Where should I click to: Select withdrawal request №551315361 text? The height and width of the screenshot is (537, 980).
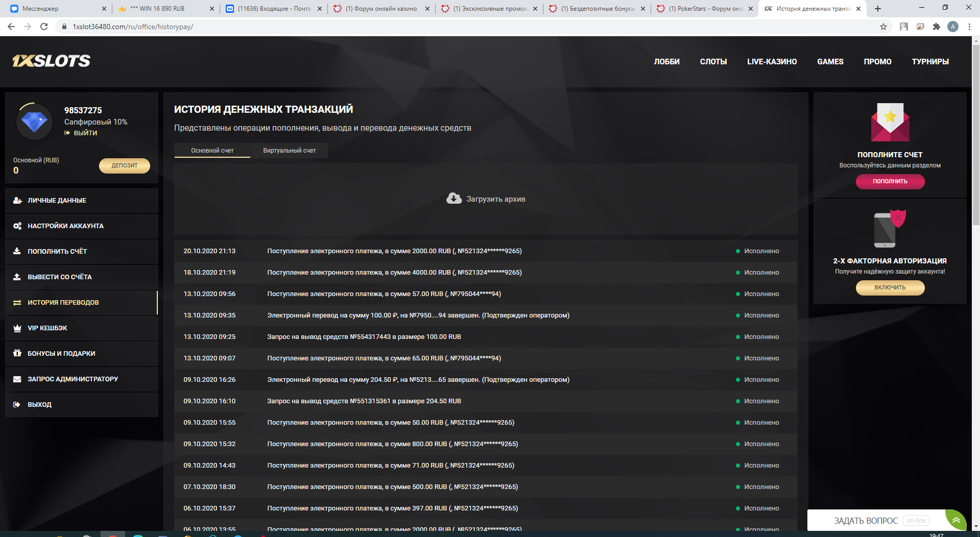pyautogui.click(x=364, y=401)
